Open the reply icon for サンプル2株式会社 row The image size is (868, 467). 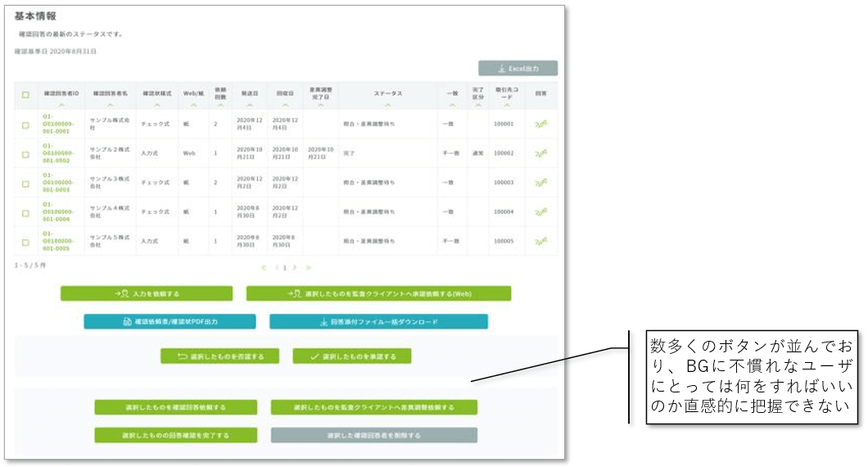coord(540,153)
